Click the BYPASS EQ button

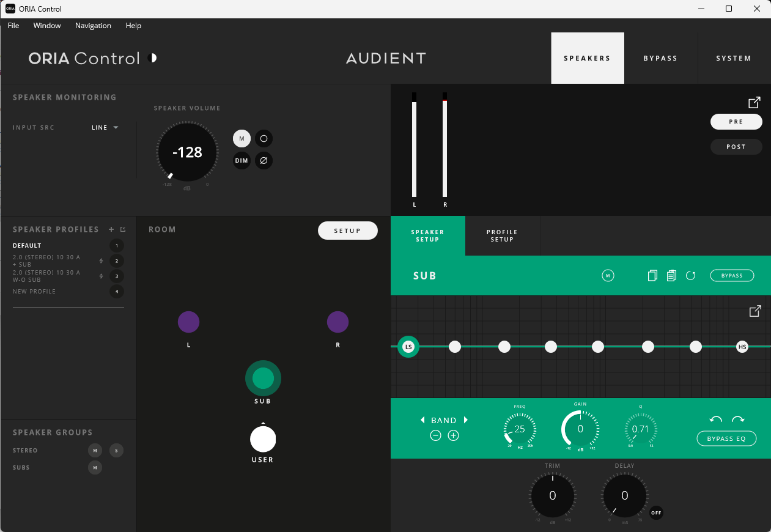727,439
